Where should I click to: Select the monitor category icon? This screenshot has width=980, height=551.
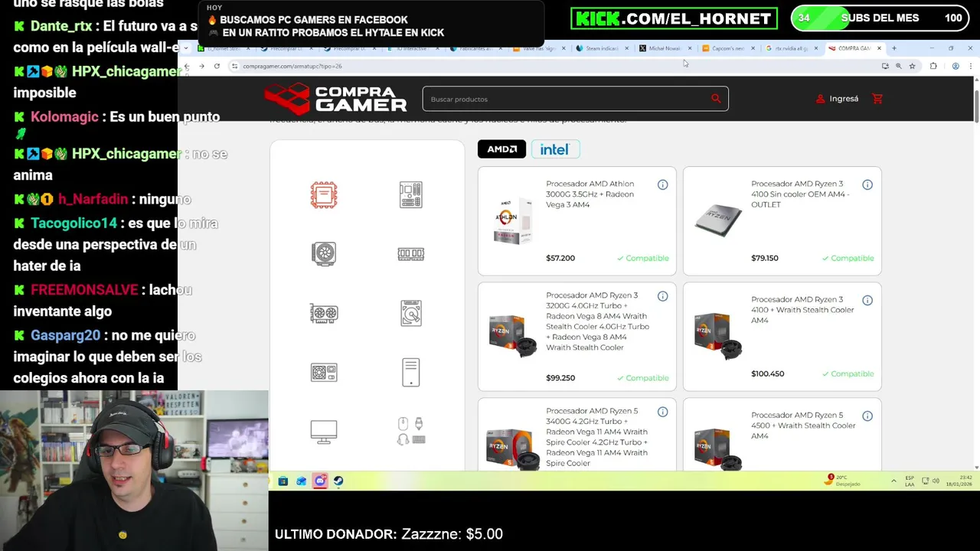coord(324,432)
